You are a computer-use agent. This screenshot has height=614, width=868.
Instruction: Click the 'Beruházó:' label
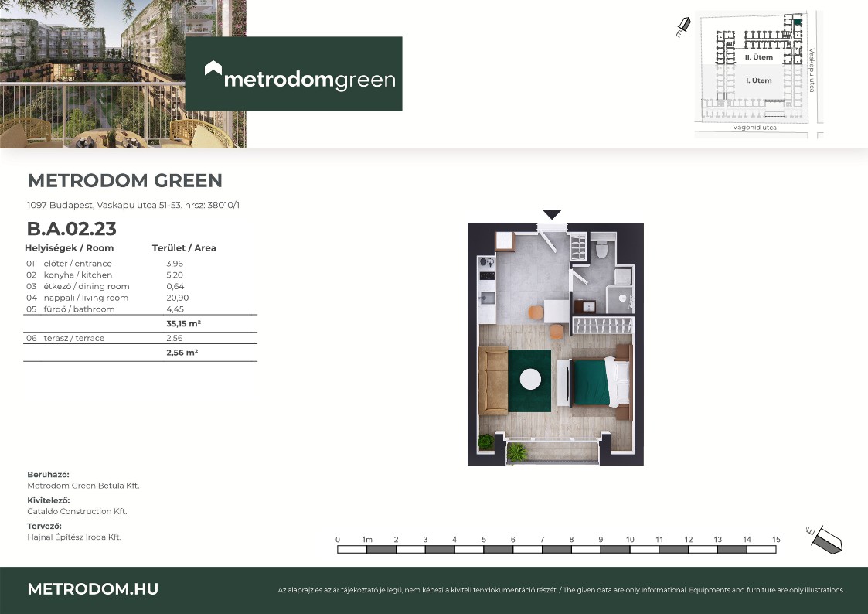[x=48, y=475]
